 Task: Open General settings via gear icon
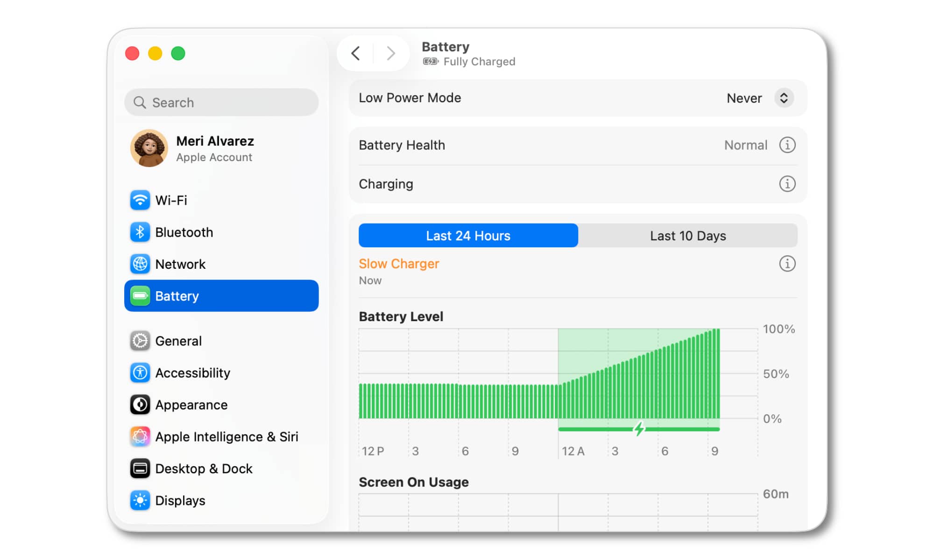click(x=140, y=341)
